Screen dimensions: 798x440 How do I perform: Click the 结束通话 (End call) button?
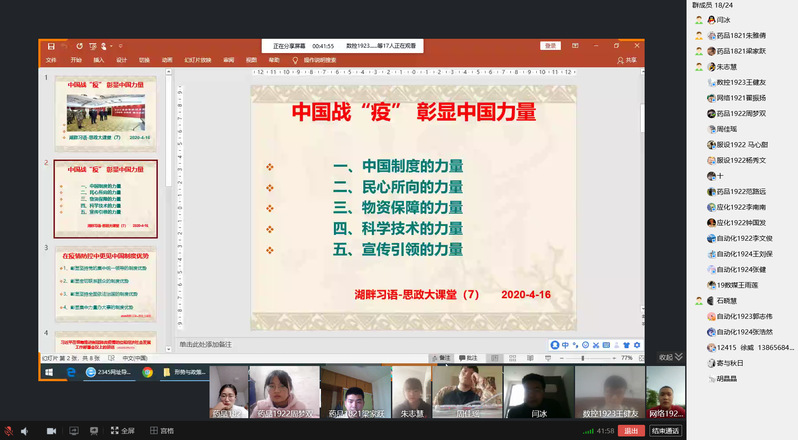[x=665, y=431]
